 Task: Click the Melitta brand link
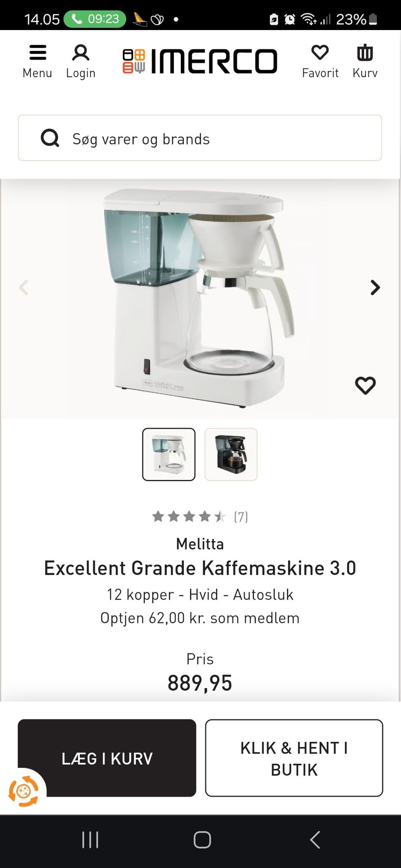[200, 544]
